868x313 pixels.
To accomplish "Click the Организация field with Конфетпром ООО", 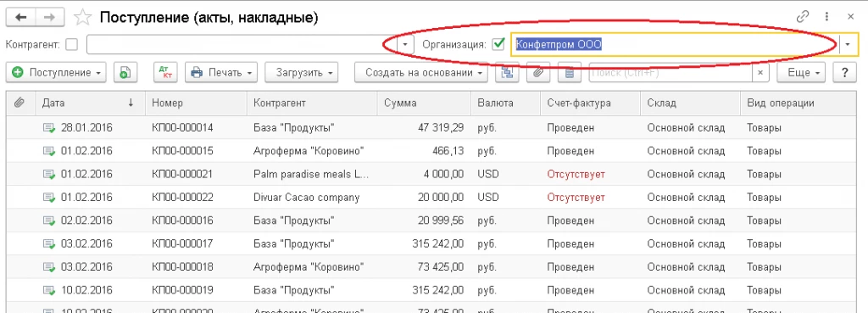I will [676, 44].
